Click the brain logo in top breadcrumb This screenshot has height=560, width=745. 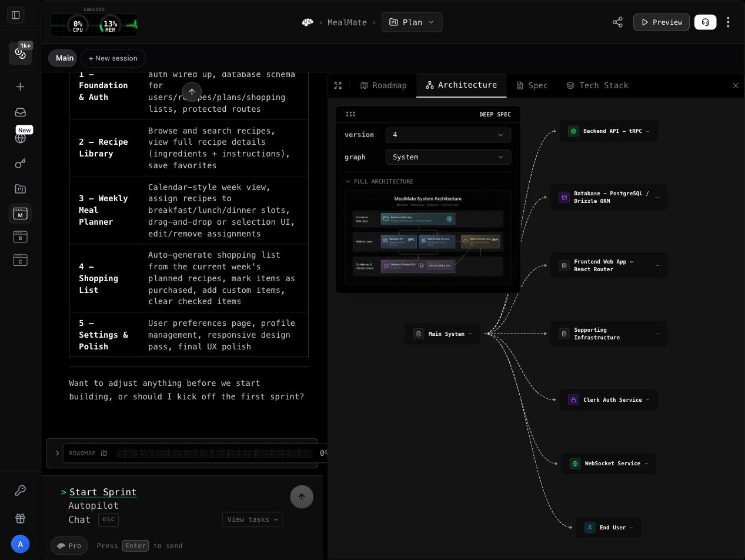[308, 22]
